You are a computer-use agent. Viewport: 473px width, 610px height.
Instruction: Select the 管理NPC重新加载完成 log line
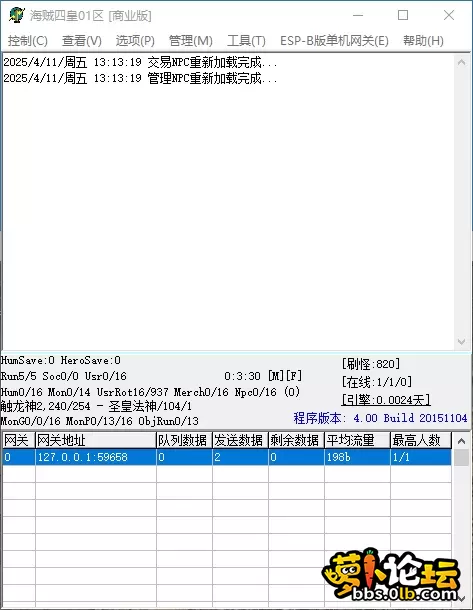pyautogui.click(x=140, y=78)
